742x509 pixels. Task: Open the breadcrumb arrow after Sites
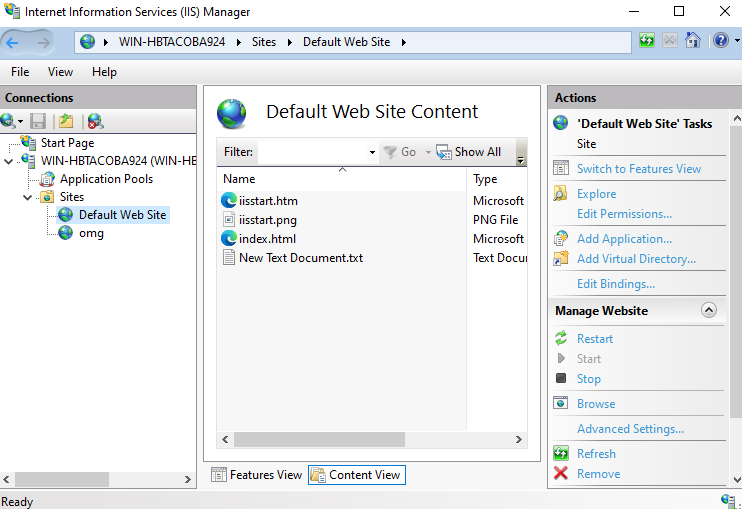tap(290, 42)
